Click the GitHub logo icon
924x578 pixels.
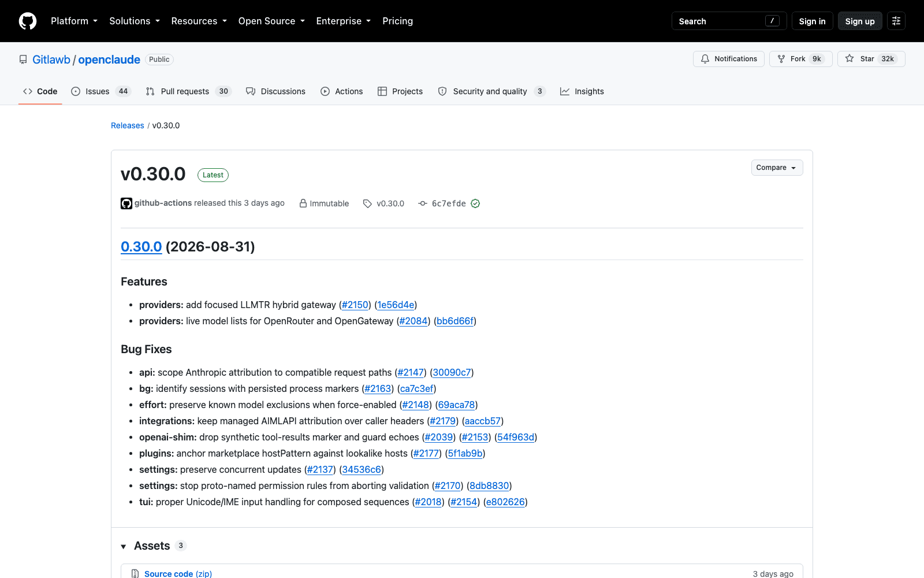[28, 21]
